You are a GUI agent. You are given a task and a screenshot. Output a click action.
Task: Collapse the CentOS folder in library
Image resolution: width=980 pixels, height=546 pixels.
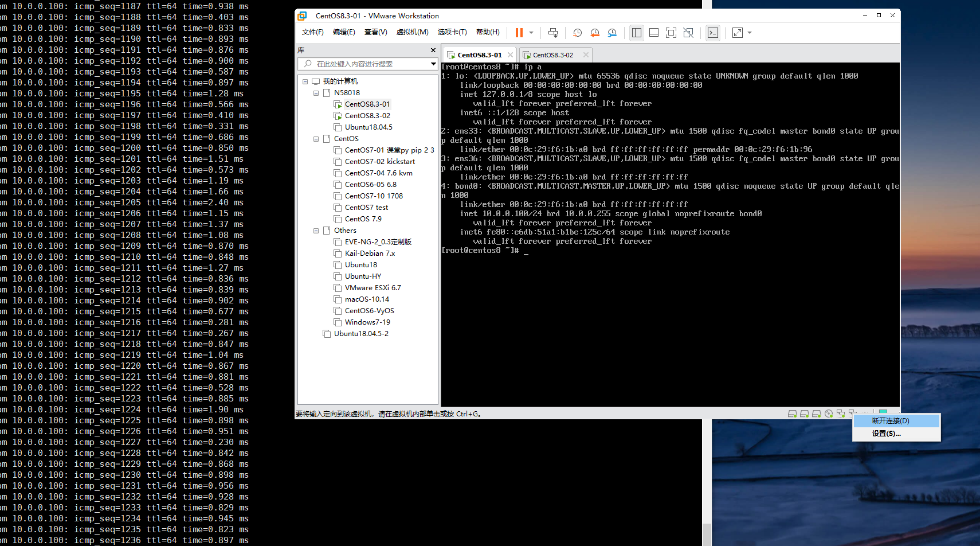(316, 138)
